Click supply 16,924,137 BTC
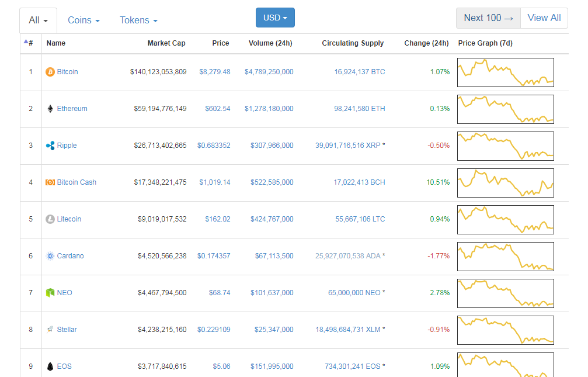 click(x=360, y=72)
